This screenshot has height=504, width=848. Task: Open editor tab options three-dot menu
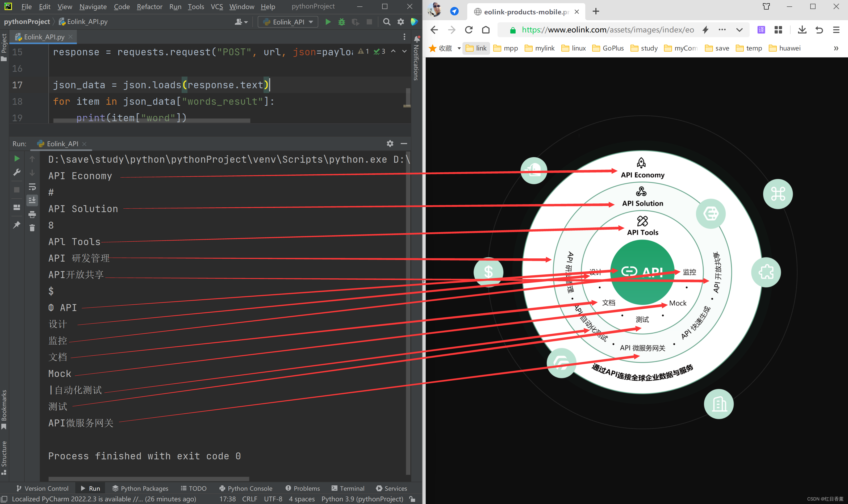[404, 37]
